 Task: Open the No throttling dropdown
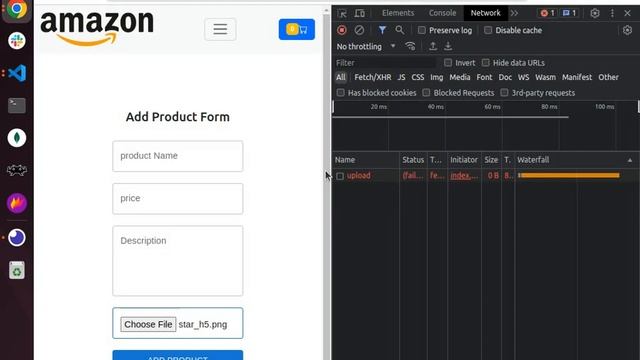(x=366, y=47)
